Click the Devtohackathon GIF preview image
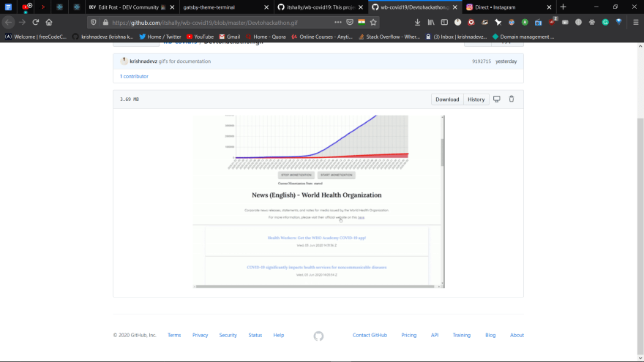Screen dimensions: 644x362 pyautogui.click(x=319, y=202)
